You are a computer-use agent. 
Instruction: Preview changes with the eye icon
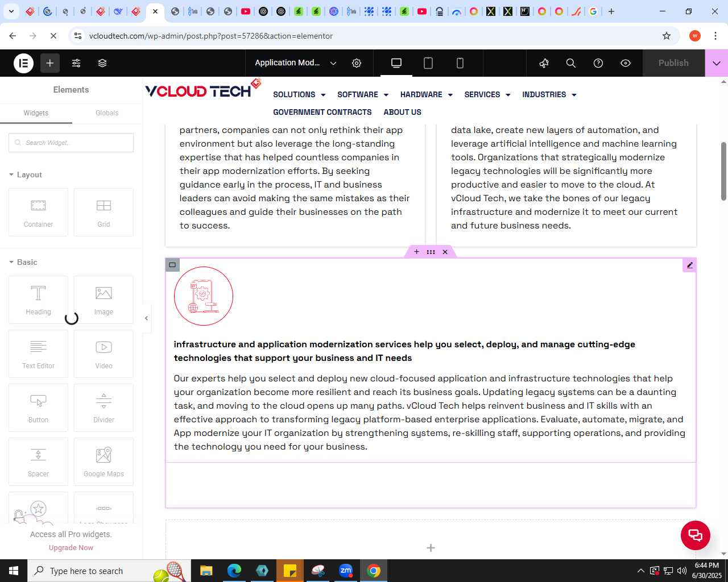pyautogui.click(x=626, y=63)
